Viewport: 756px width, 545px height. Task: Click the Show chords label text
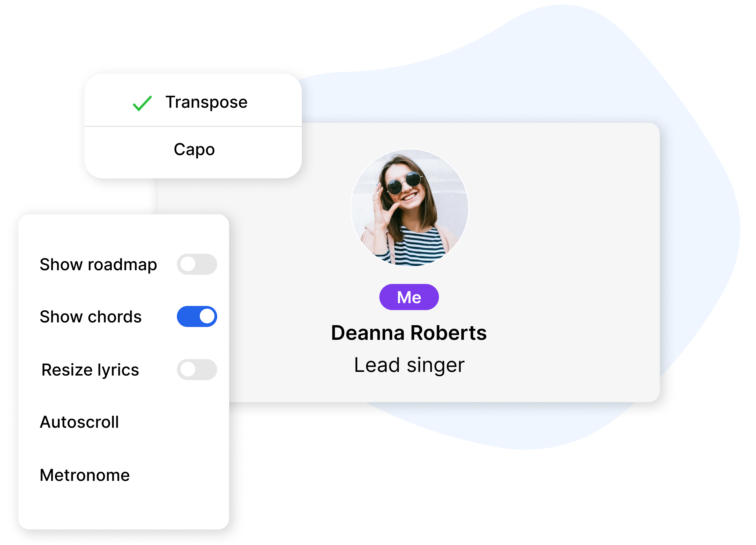tap(91, 317)
